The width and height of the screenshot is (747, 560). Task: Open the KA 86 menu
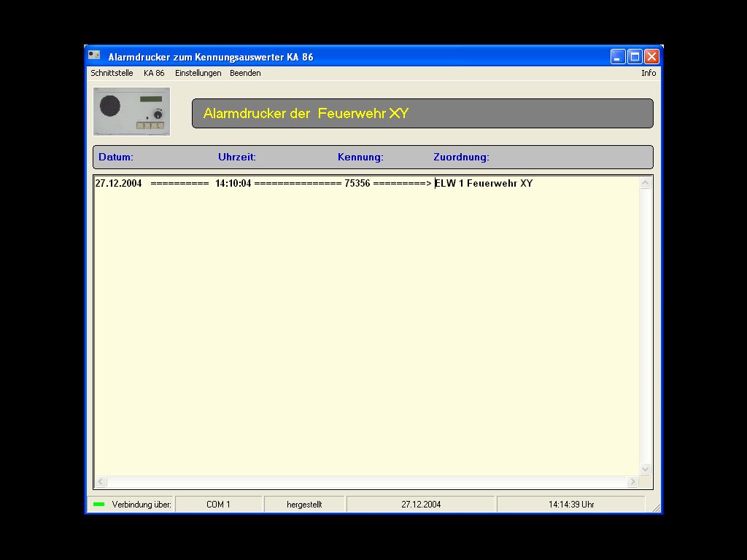point(154,73)
